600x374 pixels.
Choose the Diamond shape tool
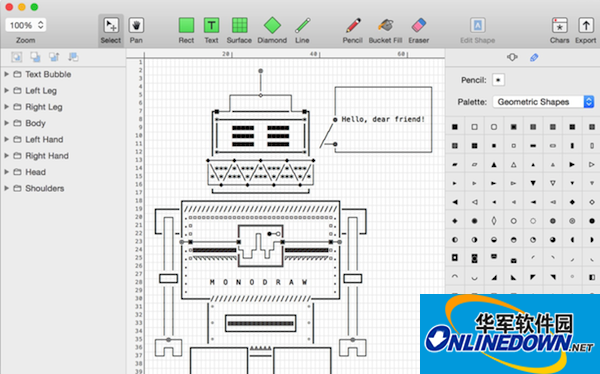[272, 31]
